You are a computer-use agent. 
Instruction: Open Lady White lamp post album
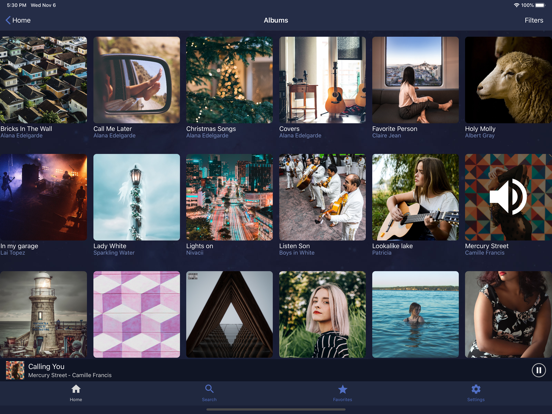coord(137,197)
